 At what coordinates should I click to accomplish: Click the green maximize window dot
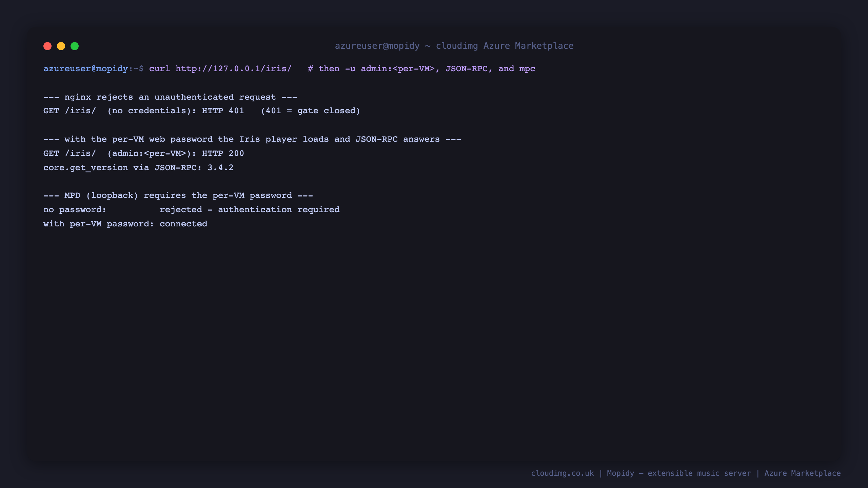(75, 46)
